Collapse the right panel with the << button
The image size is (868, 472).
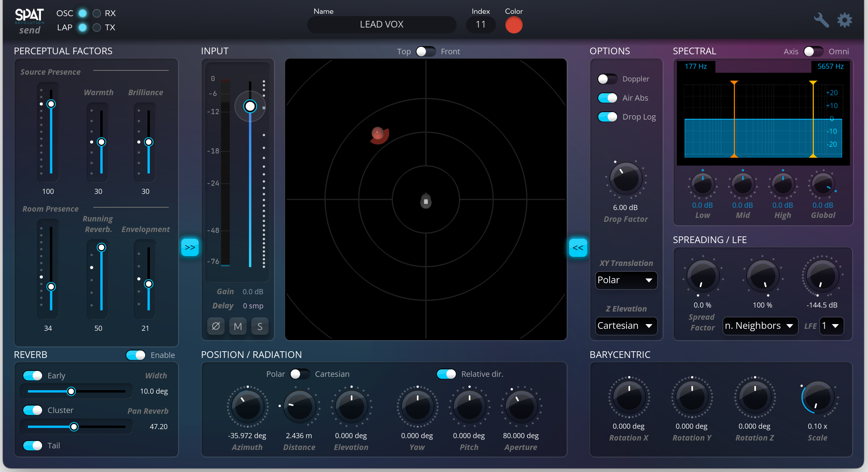click(x=578, y=247)
